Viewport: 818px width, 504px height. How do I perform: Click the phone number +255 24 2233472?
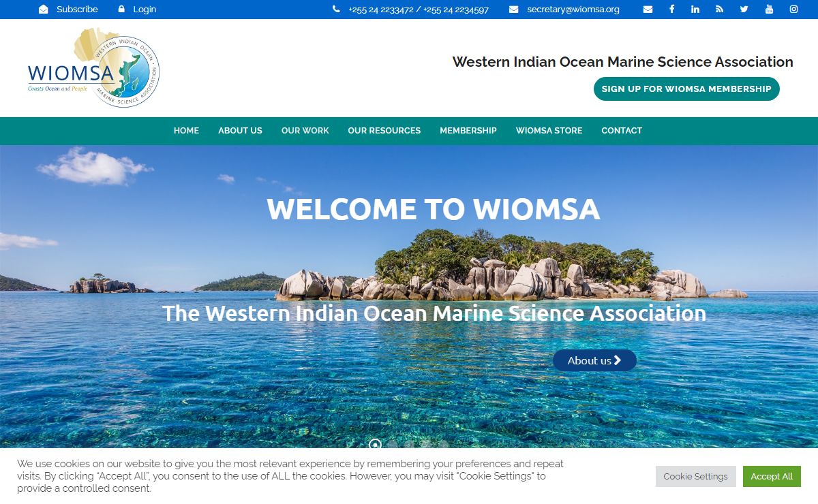tap(381, 10)
